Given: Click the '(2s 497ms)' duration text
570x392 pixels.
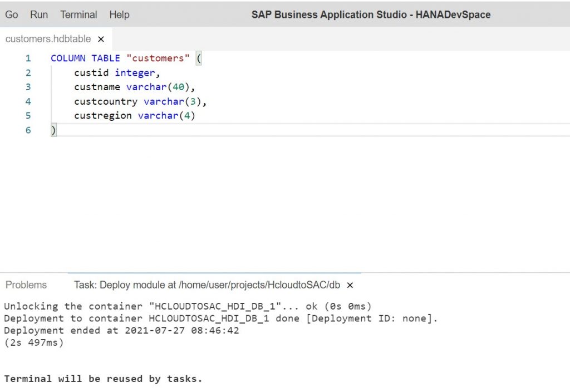Looking at the screenshot, I should [x=34, y=342].
